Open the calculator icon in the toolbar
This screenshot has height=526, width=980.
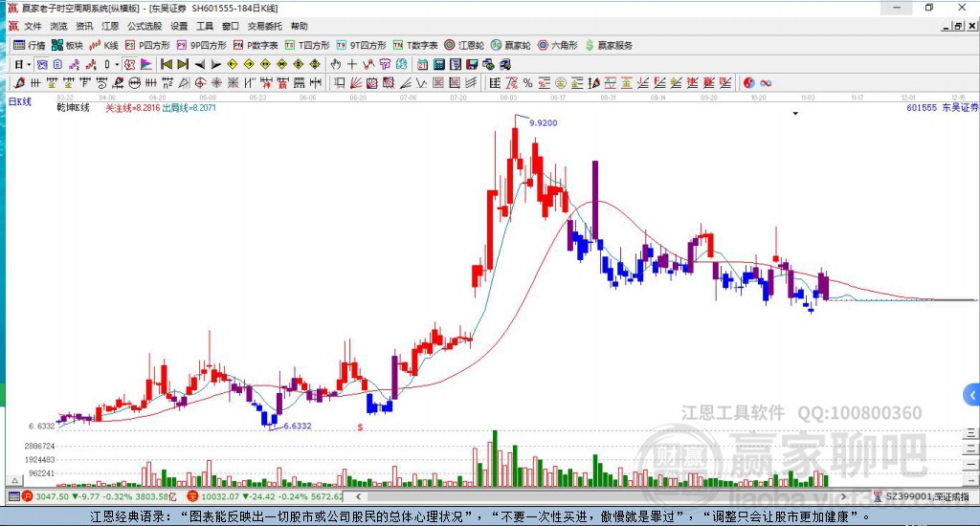[x=438, y=64]
